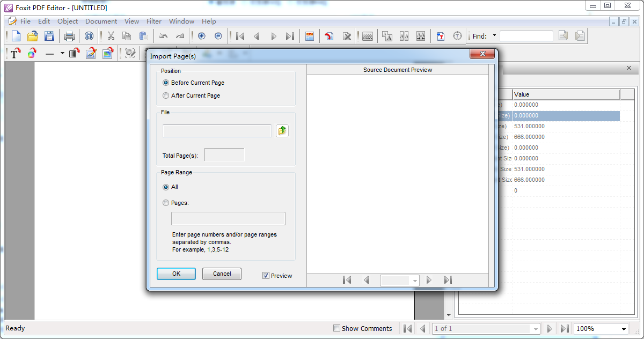The width and height of the screenshot is (644, 339).
Task: Select the Cut tool
Action: coord(111,36)
